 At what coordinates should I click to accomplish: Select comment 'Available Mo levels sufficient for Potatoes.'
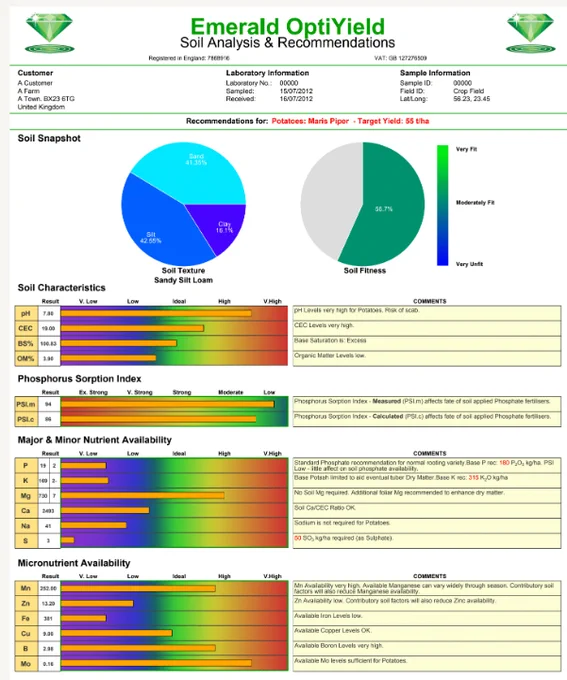tap(351, 661)
